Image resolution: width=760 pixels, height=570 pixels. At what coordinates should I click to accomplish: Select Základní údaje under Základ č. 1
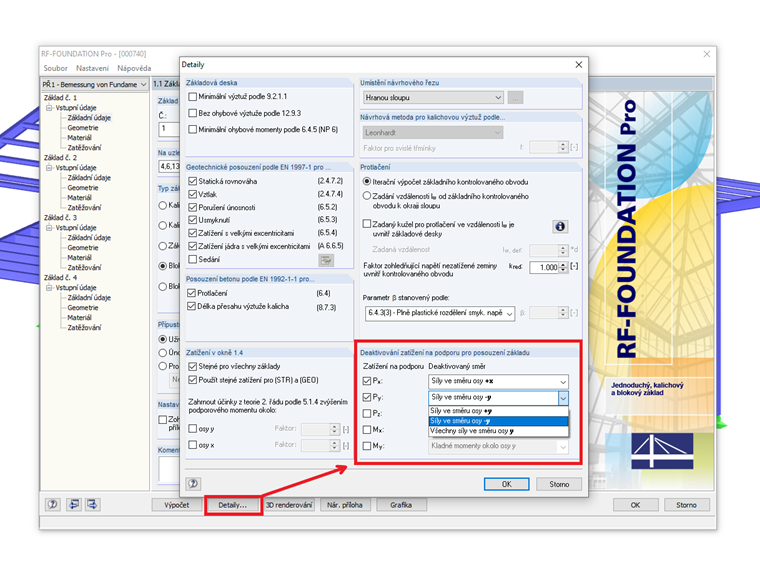pos(89,118)
